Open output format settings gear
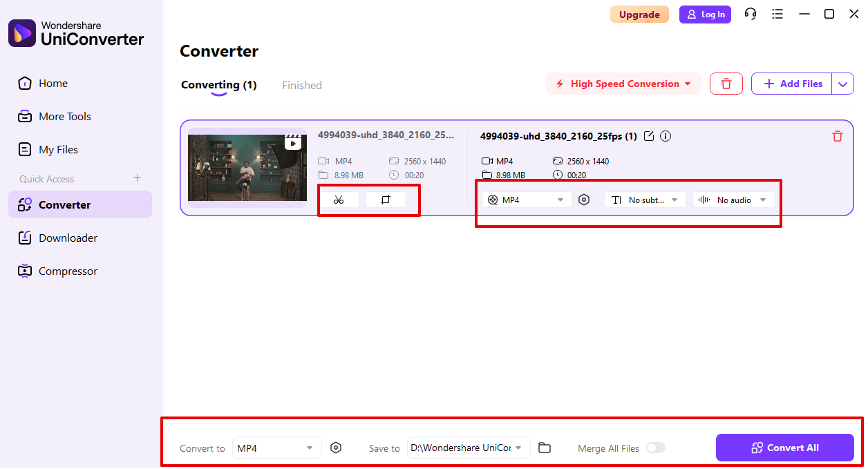 tap(584, 200)
